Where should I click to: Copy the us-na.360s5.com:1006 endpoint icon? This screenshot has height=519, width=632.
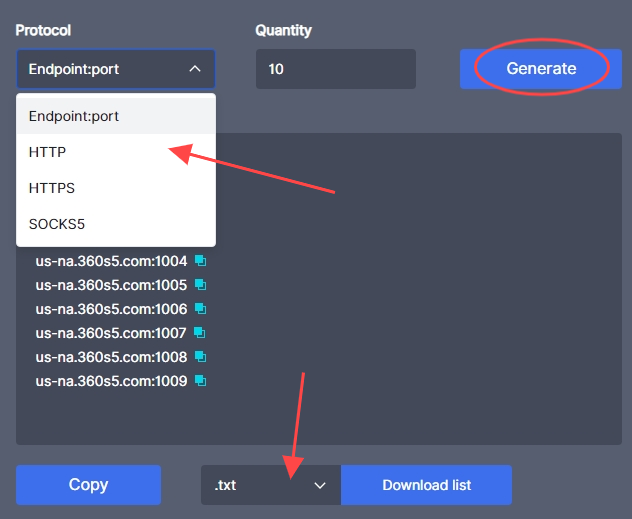click(200, 309)
